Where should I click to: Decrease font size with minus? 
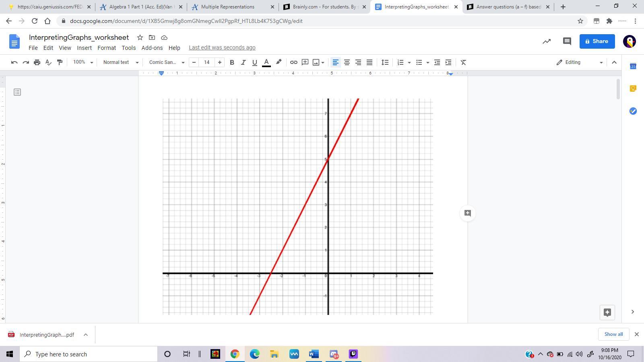click(x=194, y=62)
